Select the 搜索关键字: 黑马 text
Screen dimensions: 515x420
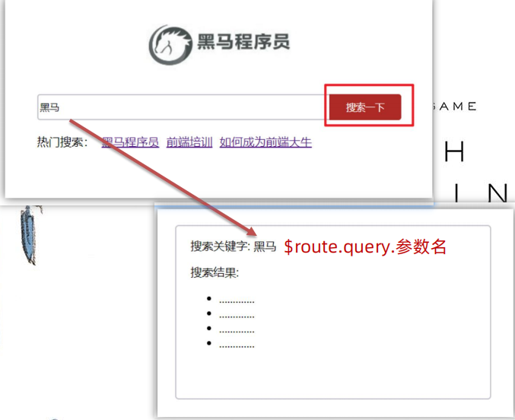coord(234,247)
